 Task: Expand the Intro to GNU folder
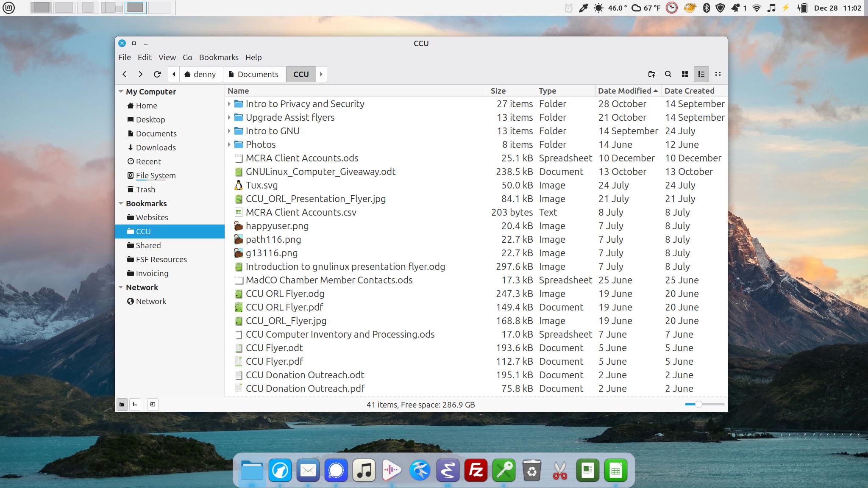pyautogui.click(x=228, y=131)
